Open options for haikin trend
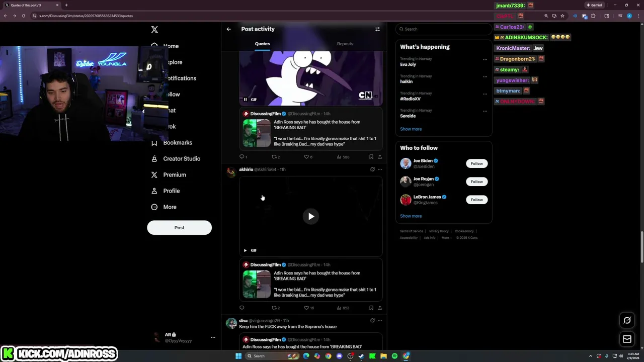Image resolution: width=644 pixels, height=362 pixels. 485,76
